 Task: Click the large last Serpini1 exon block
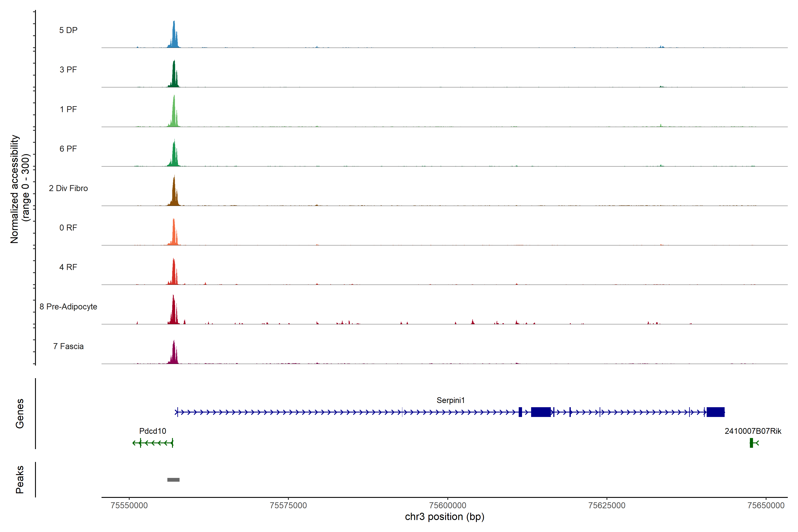point(716,412)
